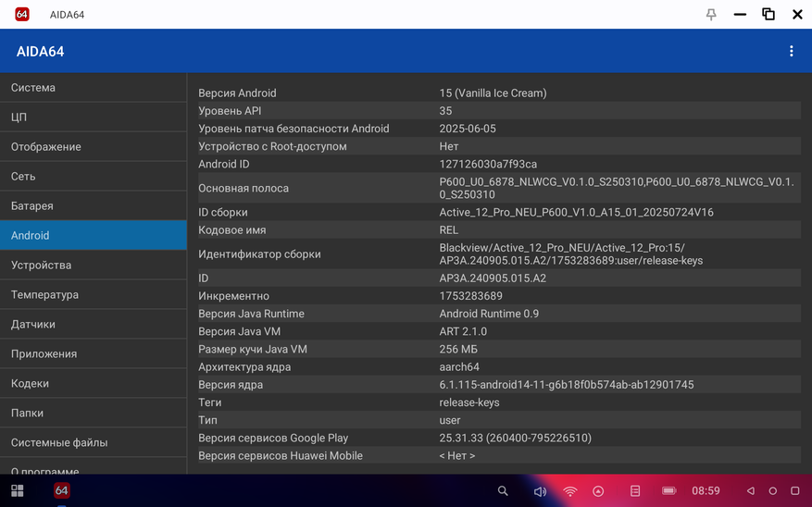Open Wi-Fi settings from taskbar
The width and height of the screenshot is (812, 507).
coord(570,491)
